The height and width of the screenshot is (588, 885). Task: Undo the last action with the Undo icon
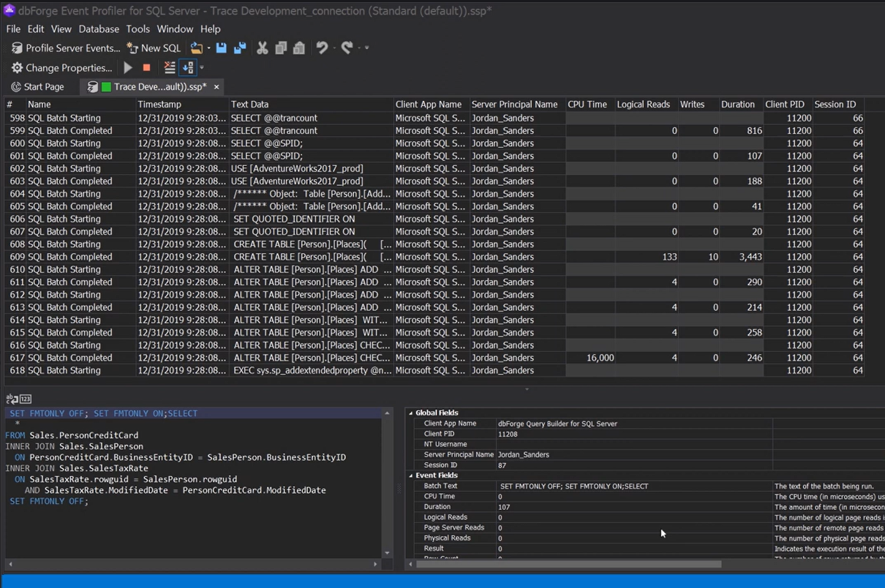(320, 47)
